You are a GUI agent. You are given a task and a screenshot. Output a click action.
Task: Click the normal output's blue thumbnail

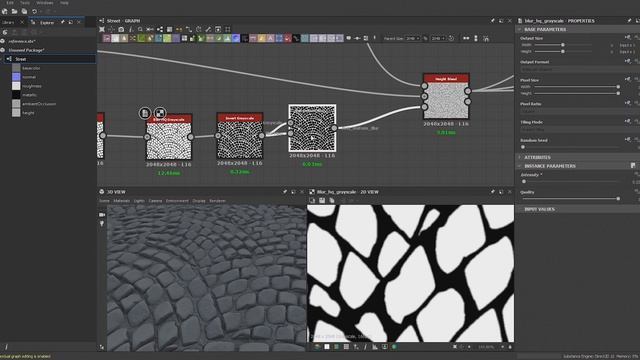(x=16, y=77)
